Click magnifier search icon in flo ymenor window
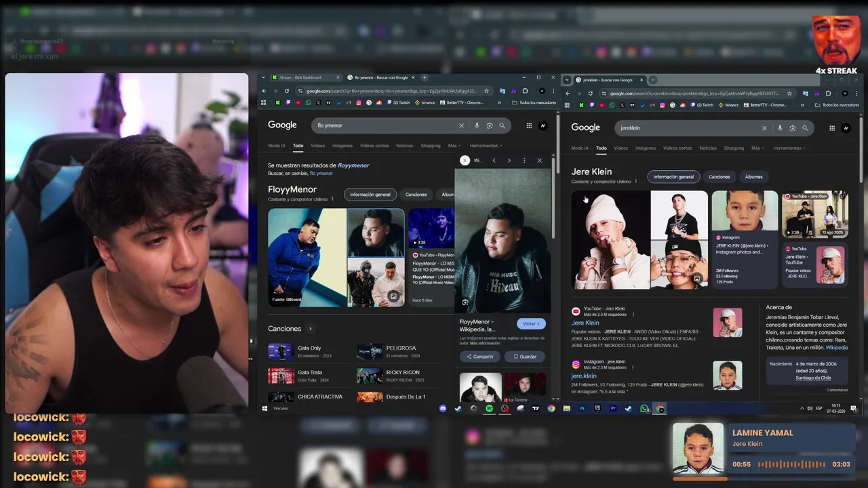This screenshot has width=868, height=488. coord(502,125)
